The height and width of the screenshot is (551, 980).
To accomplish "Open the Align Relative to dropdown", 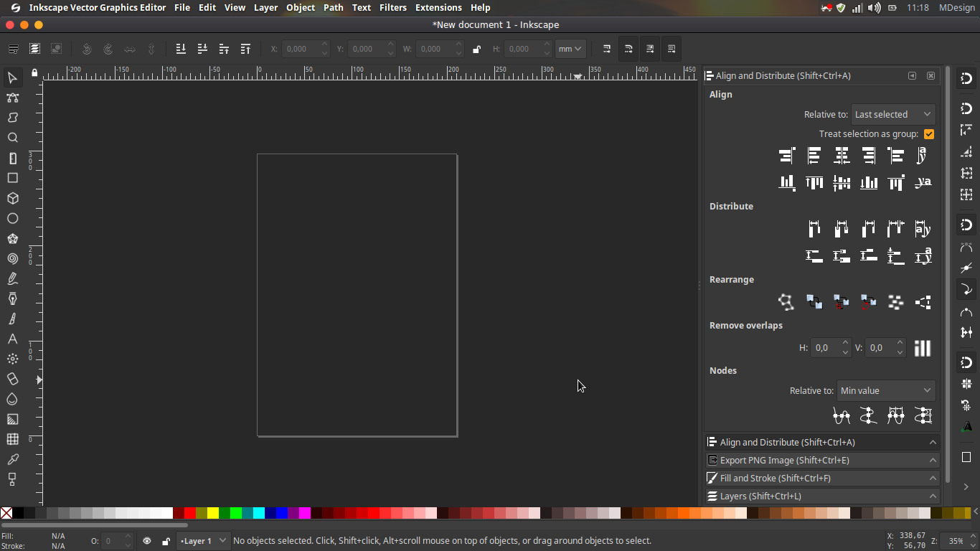I will pos(893,114).
